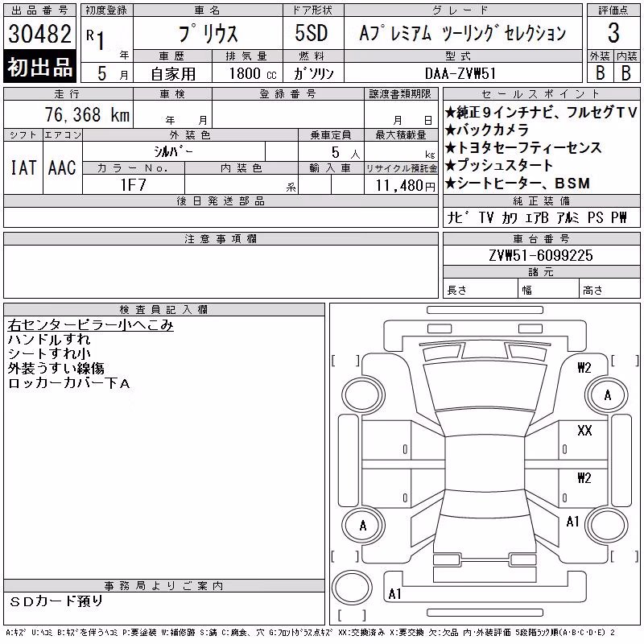
Task: Select chassis number ZVW51-6099225
Action: tap(541, 255)
